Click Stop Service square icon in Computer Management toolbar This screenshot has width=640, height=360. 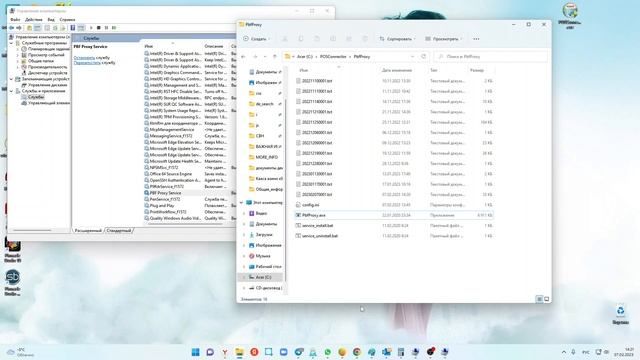[x=99, y=28]
